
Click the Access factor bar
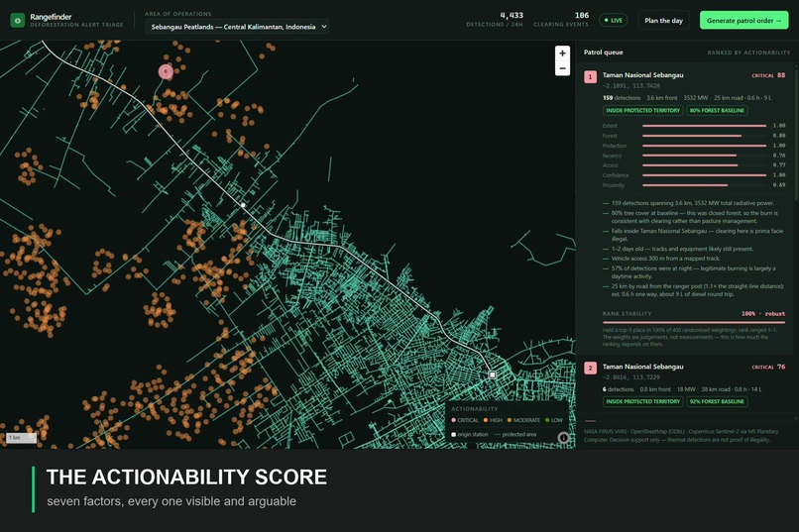pos(704,165)
